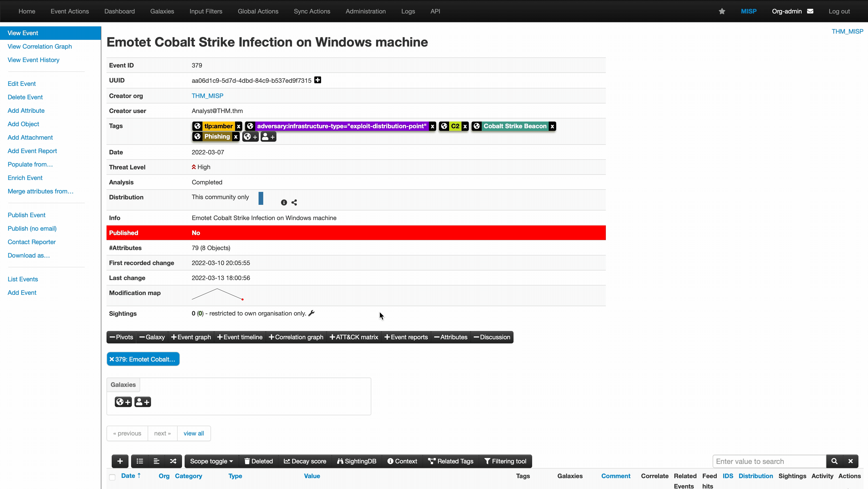Open Administration menu
This screenshot has height=489, width=868.
pyautogui.click(x=366, y=11)
